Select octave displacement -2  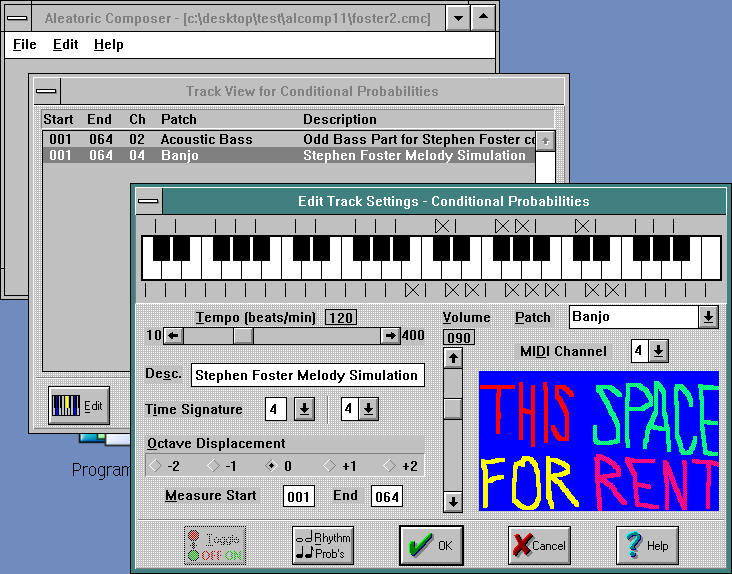(155, 466)
